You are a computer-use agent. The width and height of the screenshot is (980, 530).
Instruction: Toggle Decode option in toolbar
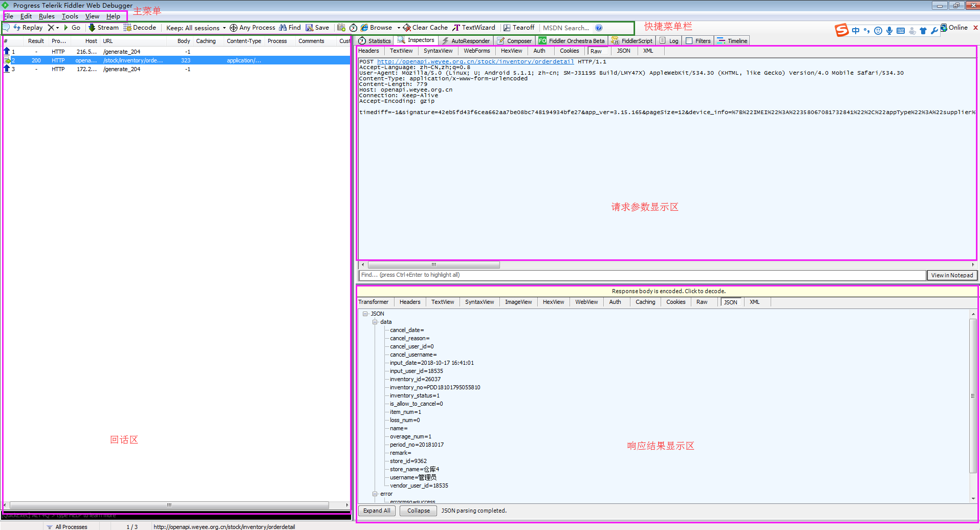click(x=140, y=28)
